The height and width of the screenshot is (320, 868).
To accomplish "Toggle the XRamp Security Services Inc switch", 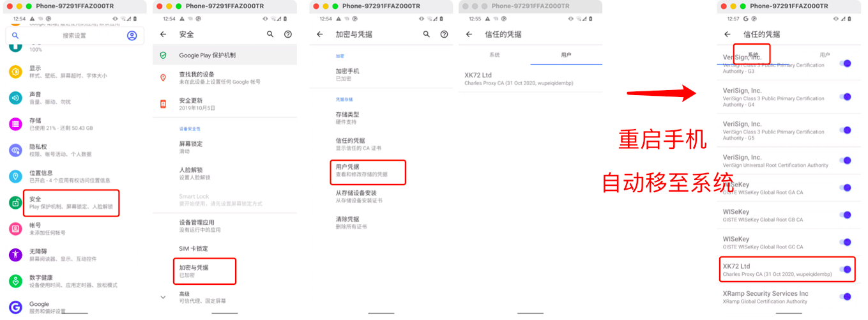I will [846, 297].
